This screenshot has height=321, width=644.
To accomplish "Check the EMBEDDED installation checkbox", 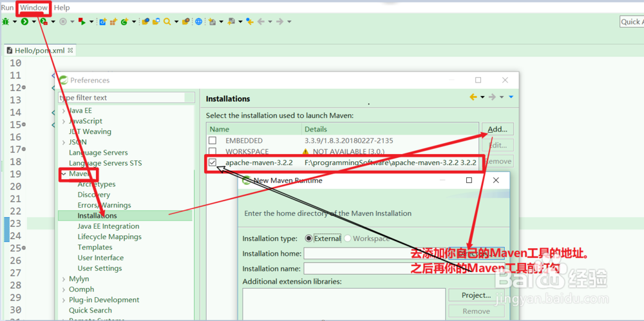I will click(213, 141).
